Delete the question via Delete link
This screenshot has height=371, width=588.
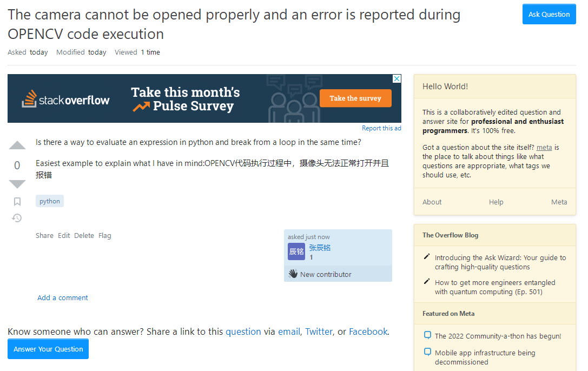pos(84,236)
